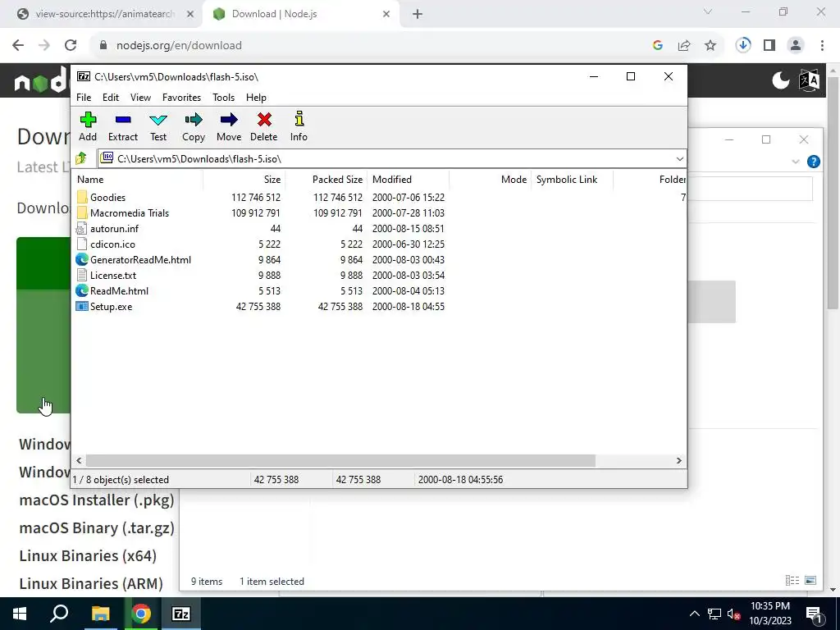
Task: Sort by the Name column header
Action: 137,180
